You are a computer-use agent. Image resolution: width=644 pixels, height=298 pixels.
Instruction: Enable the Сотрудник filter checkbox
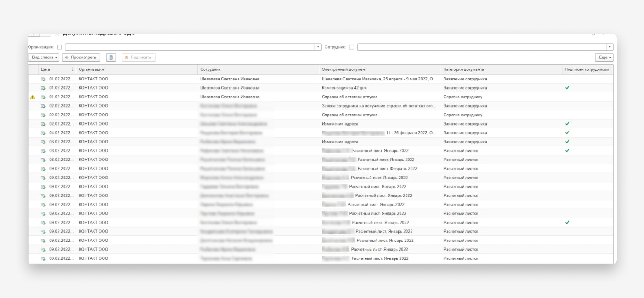click(x=352, y=47)
